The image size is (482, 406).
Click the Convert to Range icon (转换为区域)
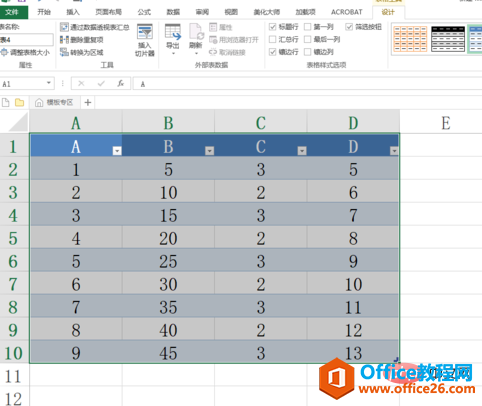pos(64,52)
